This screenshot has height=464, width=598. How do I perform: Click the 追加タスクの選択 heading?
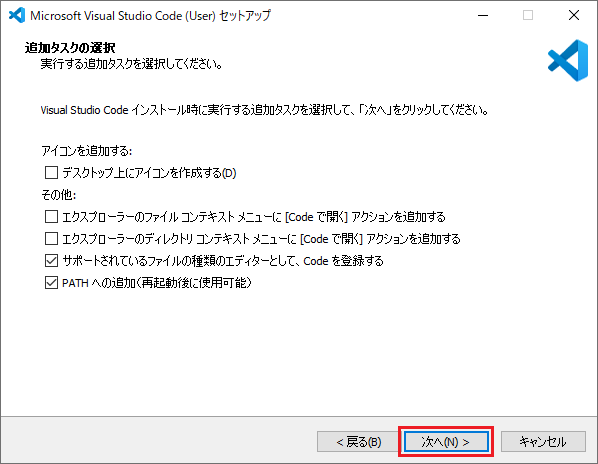point(70,48)
